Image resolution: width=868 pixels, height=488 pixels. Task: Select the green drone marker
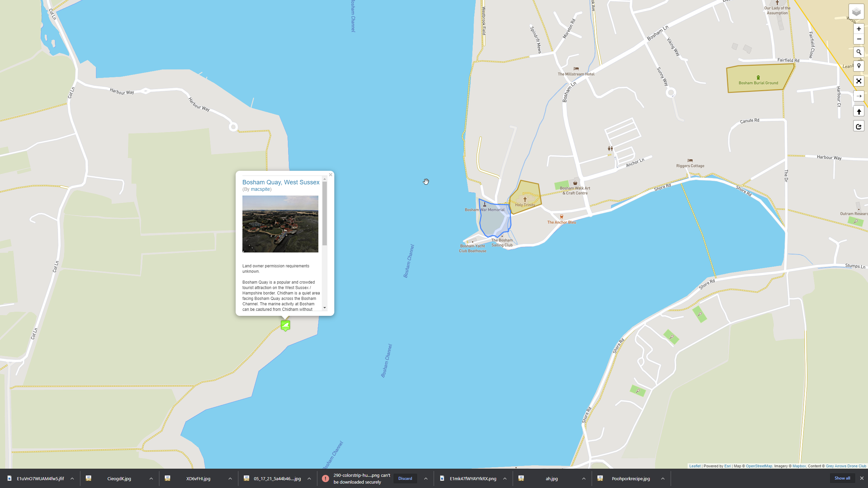(285, 325)
